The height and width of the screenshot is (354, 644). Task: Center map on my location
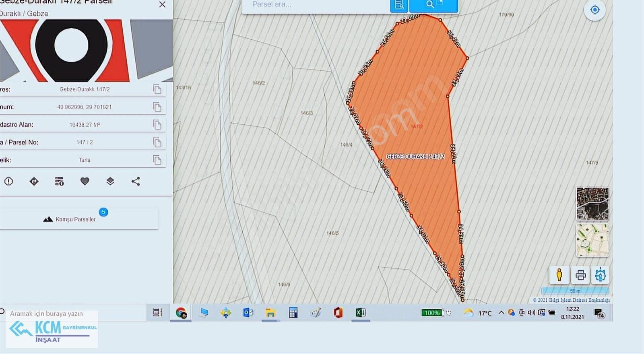(595, 10)
